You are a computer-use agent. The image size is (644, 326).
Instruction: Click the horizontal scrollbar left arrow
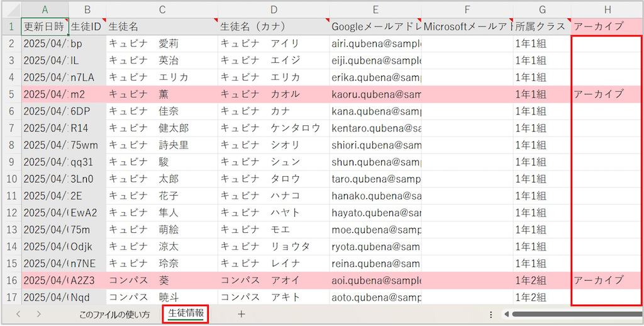[506, 315]
